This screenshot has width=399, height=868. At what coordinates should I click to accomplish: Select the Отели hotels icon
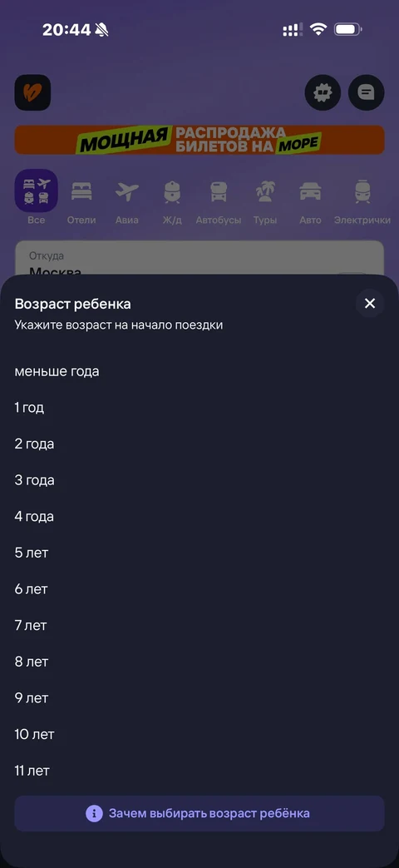[x=81, y=191]
